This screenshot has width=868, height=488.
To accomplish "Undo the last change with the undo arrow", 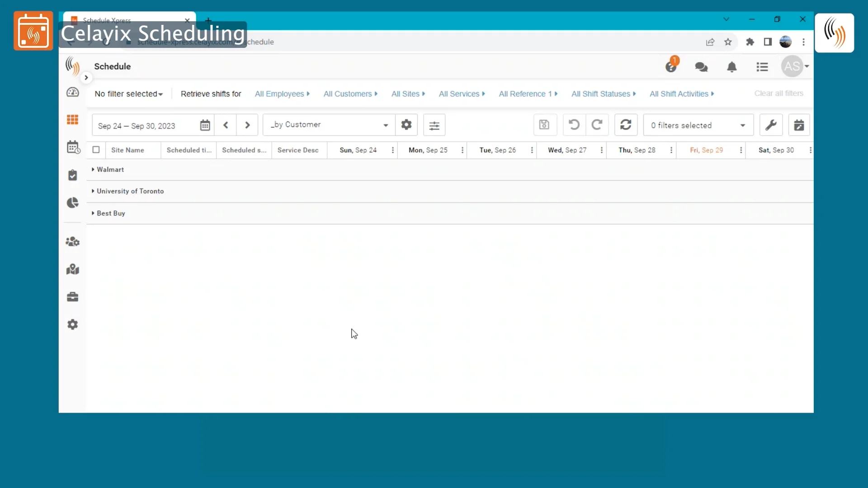I will (573, 125).
